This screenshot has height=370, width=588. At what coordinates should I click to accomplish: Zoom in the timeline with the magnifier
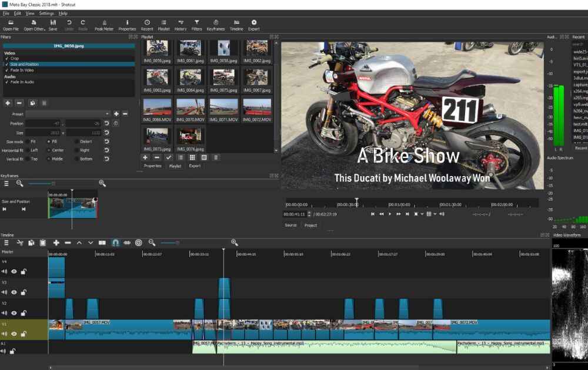click(235, 243)
